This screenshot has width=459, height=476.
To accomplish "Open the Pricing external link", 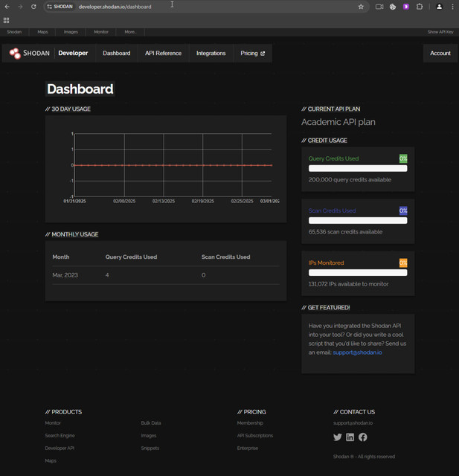I will 252,54.
